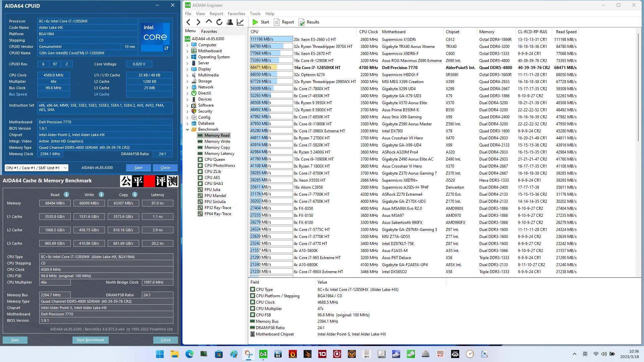Expand the Display tree node
644x362 pixels.
[x=187, y=69]
